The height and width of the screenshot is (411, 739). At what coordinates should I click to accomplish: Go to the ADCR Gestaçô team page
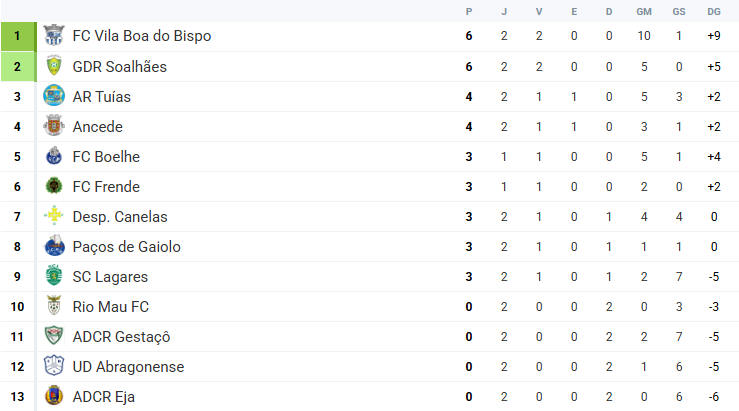pyautogui.click(x=121, y=337)
